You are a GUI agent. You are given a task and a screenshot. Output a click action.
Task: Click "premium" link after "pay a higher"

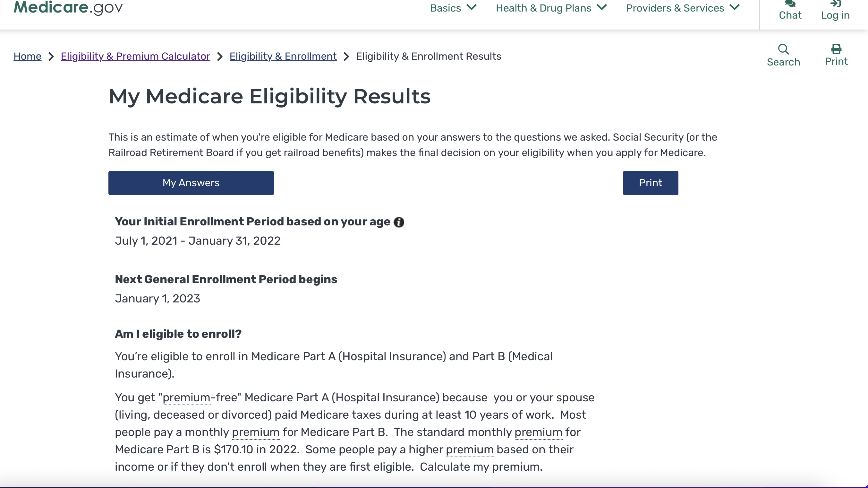tap(470, 449)
